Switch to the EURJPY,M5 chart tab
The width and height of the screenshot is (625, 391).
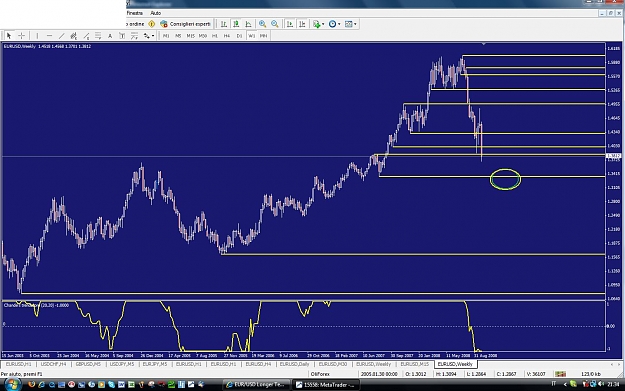(x=155, y=364)
